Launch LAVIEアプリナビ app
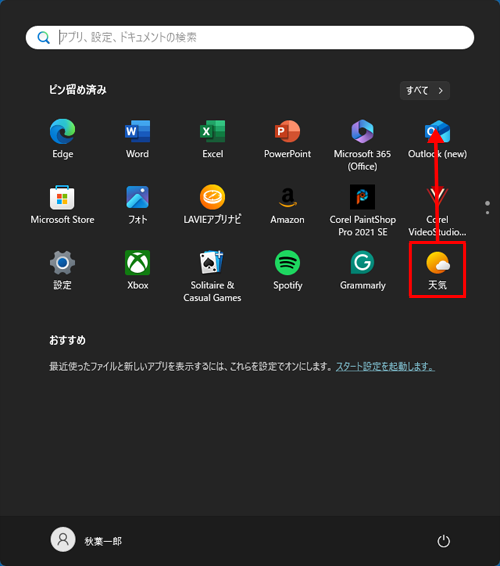The height and width of the screenshot is (566, 500). 212,205
